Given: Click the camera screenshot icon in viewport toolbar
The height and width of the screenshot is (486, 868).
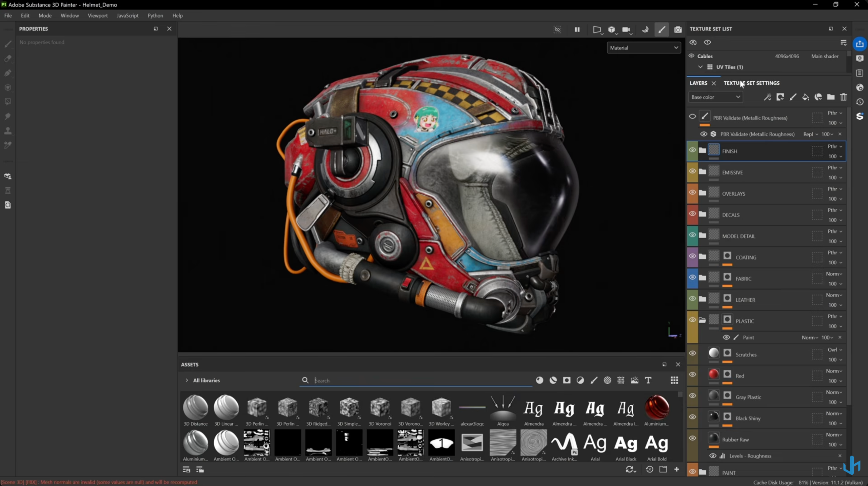Looking at the screenshot, I should click(x=678, y=29).
